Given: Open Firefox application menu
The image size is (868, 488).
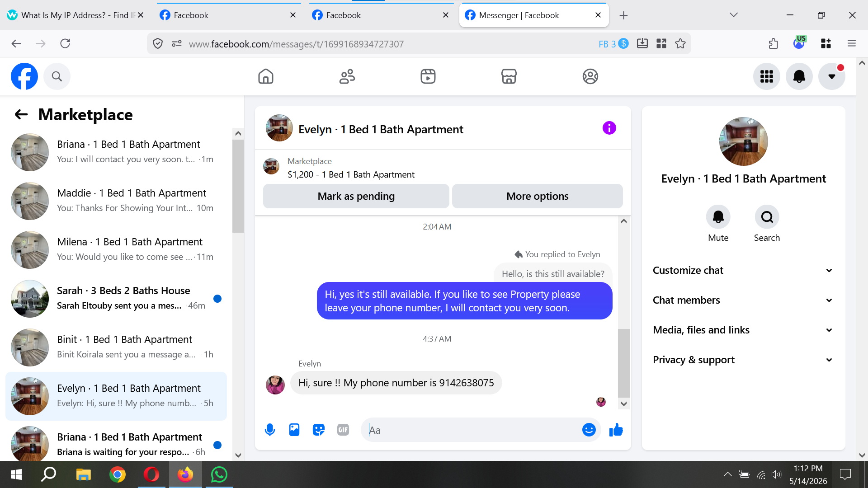Looking at the screenshot, I should 852,43.
